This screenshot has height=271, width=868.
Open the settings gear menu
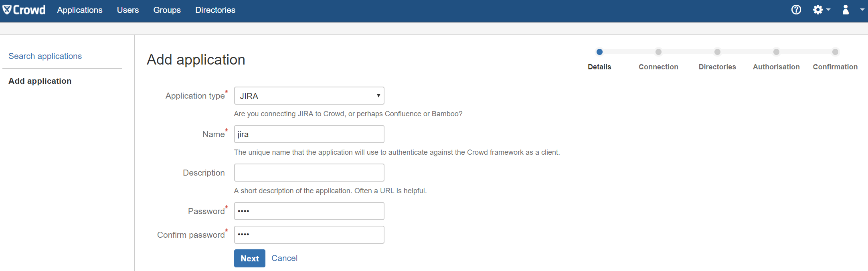click(x=818, y=10)
